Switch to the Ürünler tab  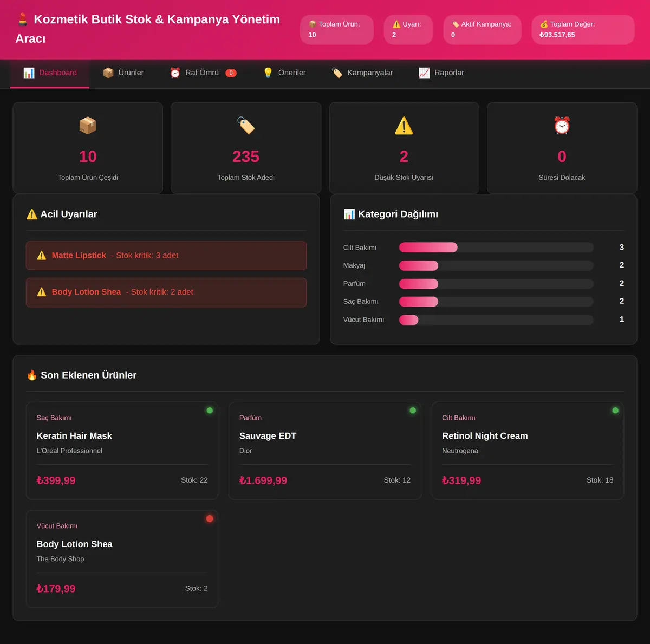pos(123,73)
